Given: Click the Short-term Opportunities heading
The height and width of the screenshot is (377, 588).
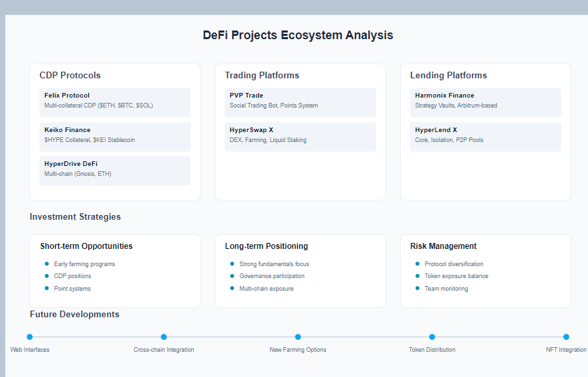Looking at the screenshot, I should [87, 246].
